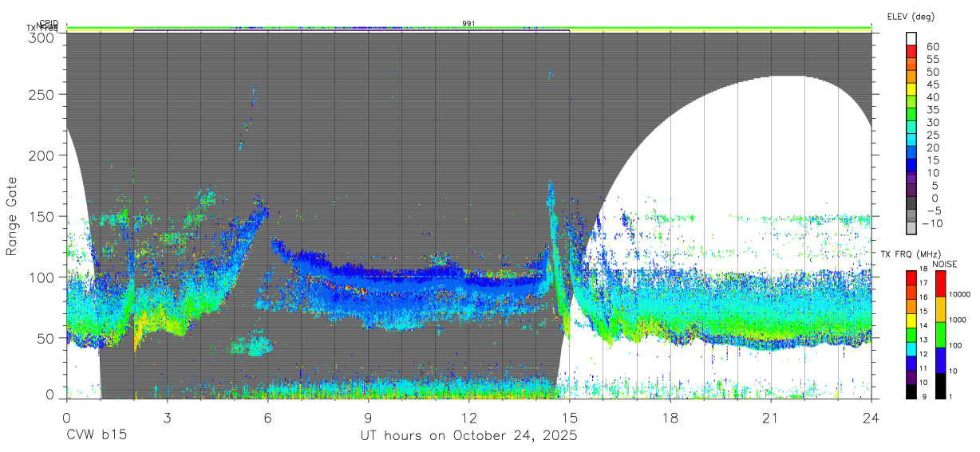
Task: Select the red ELEV swatch below 60
Action: pyautogui.click(x=911, y=52)
